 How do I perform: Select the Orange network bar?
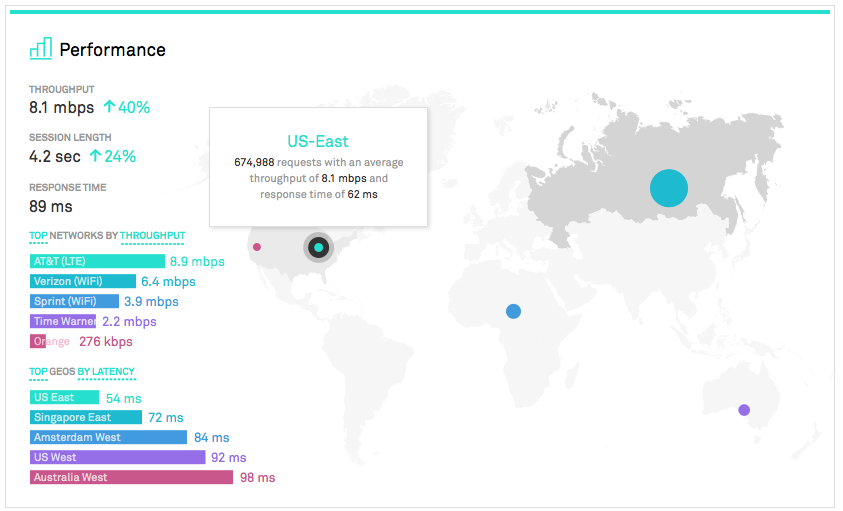(x=39, y=341)
